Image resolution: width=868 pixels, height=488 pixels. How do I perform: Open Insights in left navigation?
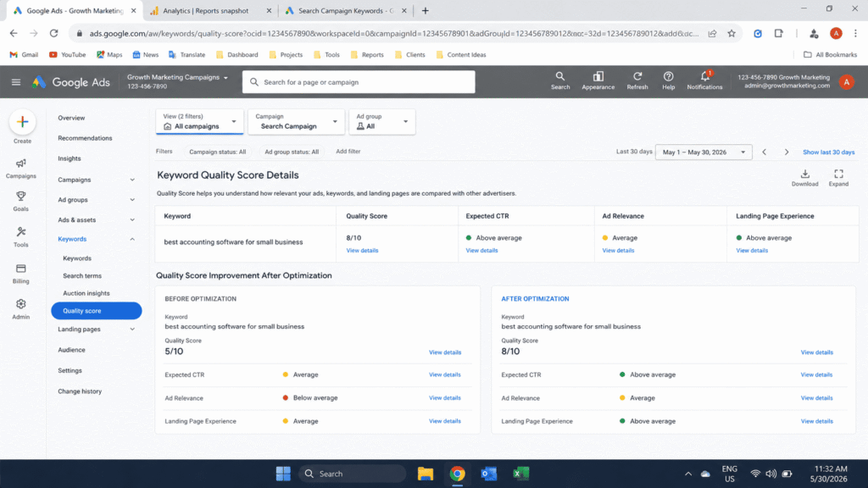70,158
